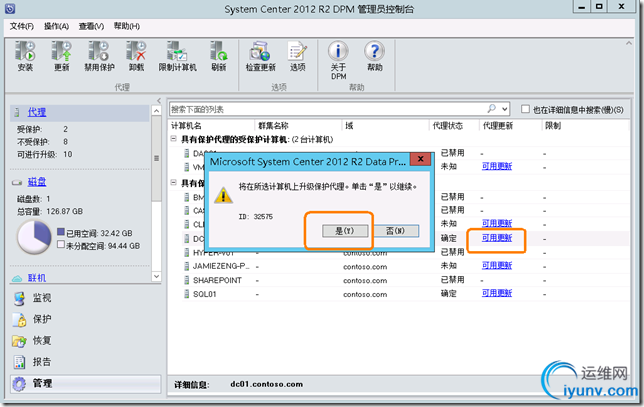Enable 也在详细信息中搜索 checkbox

point(525,109)
